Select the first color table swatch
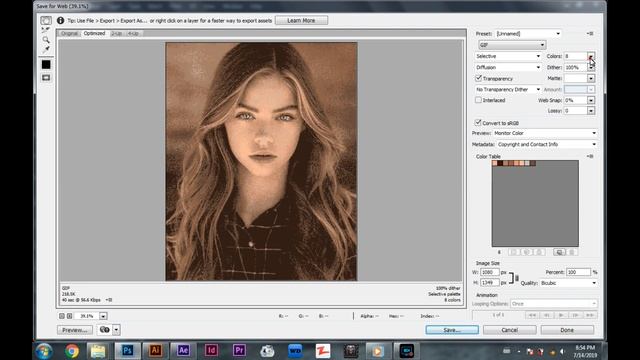This screenshot has height=360, width=640. coord(495,163)
